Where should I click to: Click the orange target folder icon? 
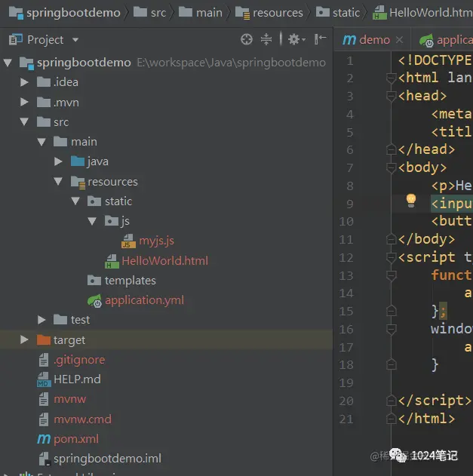tap(44, 340)
